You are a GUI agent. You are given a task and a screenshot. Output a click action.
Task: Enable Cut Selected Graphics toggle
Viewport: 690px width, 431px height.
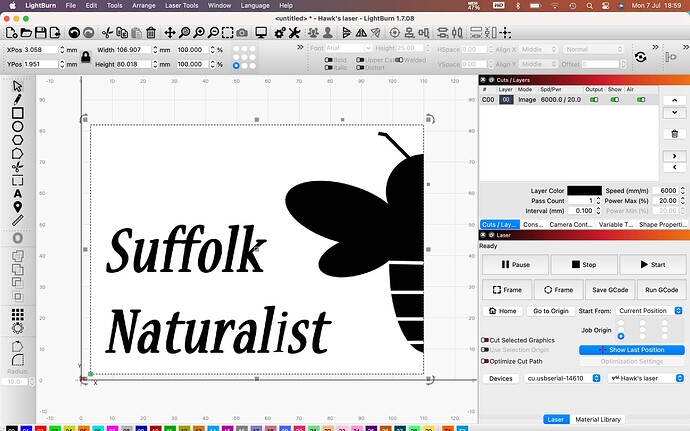click(x=485, y=340)
